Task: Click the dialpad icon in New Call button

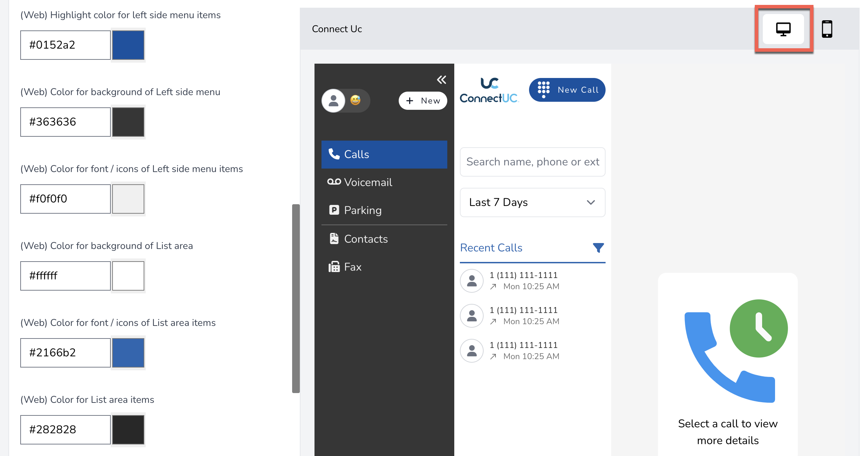Action: pyautogui.click(x=543, y=90)
